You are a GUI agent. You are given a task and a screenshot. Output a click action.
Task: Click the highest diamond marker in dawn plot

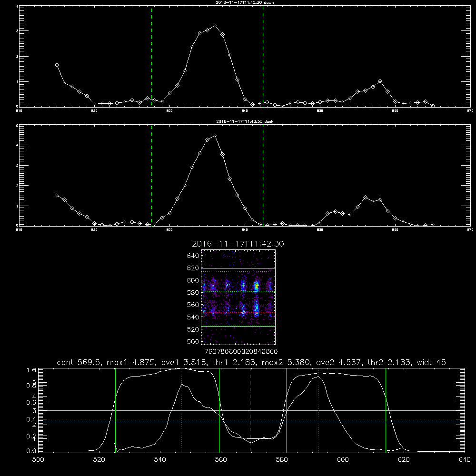tap(215, 26)
